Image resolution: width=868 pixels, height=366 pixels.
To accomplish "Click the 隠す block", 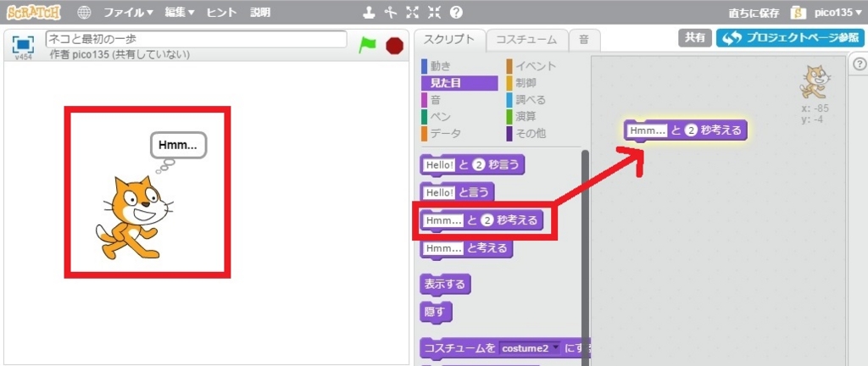I will tap(437, 311).
